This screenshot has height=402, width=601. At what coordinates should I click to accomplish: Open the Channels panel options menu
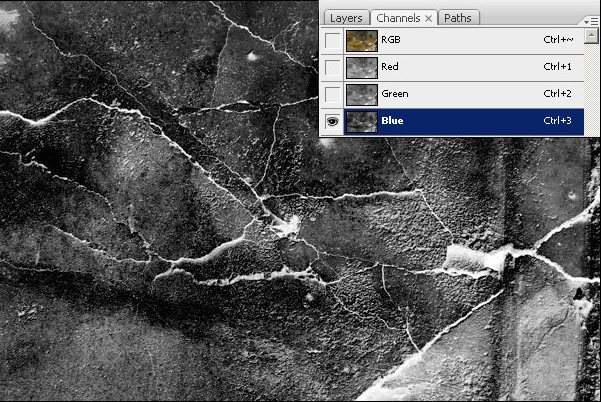click(x=591, y=21)
